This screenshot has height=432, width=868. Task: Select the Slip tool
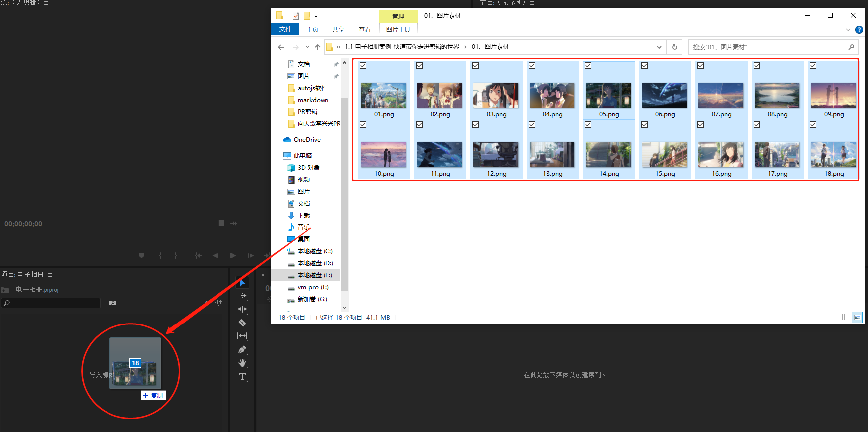pyautogui.click(x=242, y=336)
